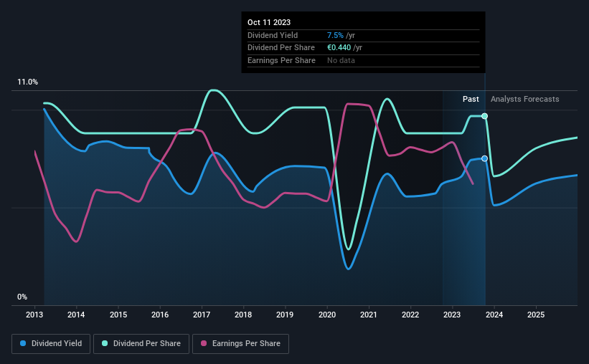Click the 'No data' earnings value
The height and width of the screenshot is (364, 589).
[341, 60]
